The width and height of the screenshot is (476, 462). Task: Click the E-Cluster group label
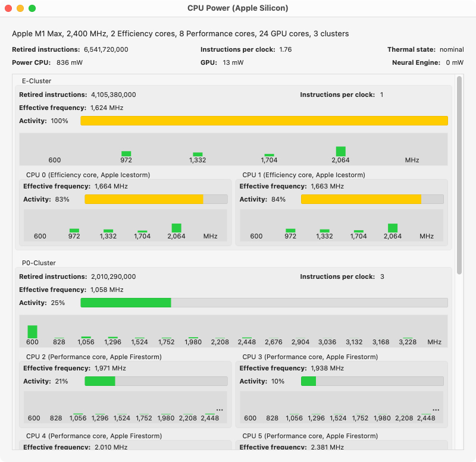(36, 81)
